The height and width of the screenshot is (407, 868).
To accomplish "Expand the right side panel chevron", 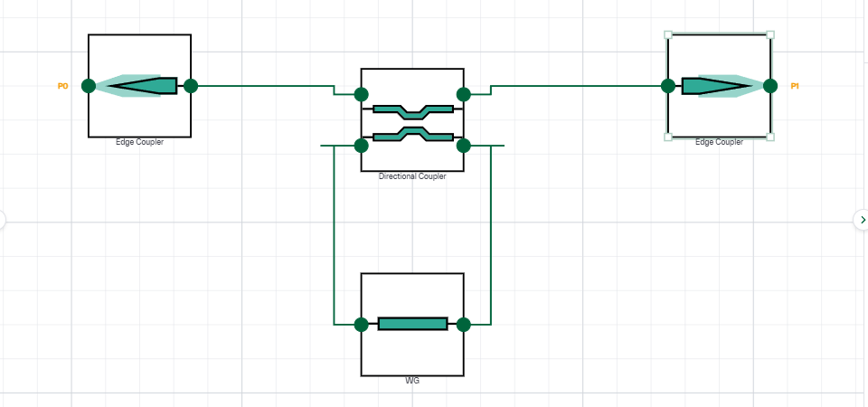I will pos(862,220).
